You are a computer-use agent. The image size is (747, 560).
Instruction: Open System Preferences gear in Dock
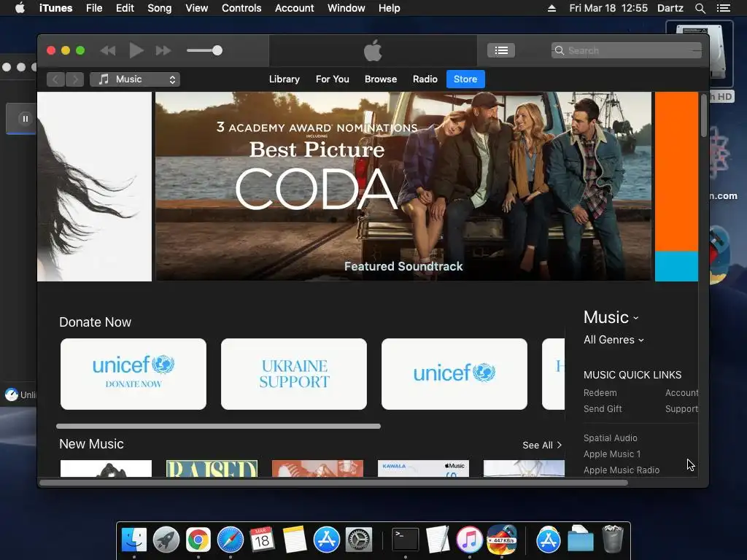tap(358, 540)
